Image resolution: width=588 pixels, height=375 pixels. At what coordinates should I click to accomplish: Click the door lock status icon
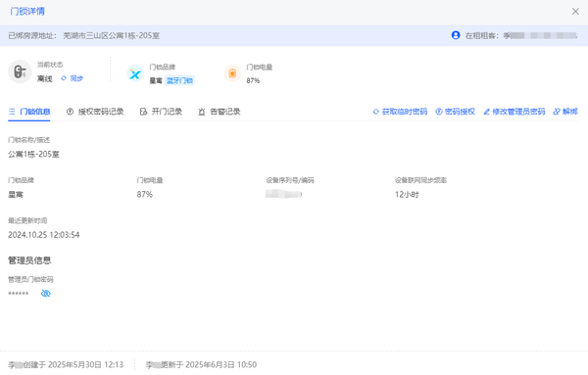click(20, 71)
